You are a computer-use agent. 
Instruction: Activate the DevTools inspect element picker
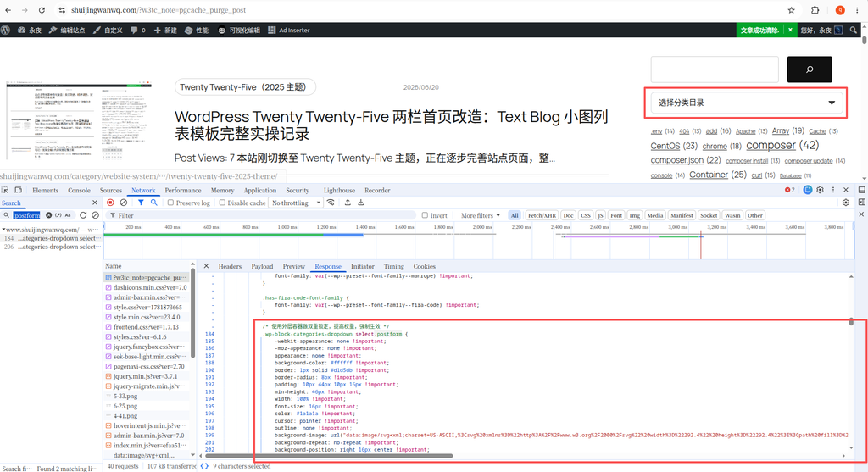pyautogui.click(x=6, y=190)
